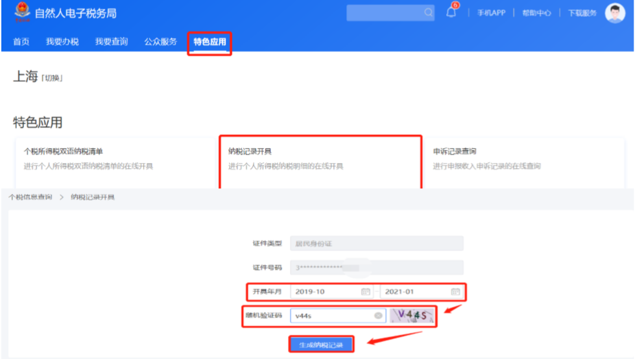Open end date calendar icon
This screenshot has height=359, width=644.
(x=455, y=291)
